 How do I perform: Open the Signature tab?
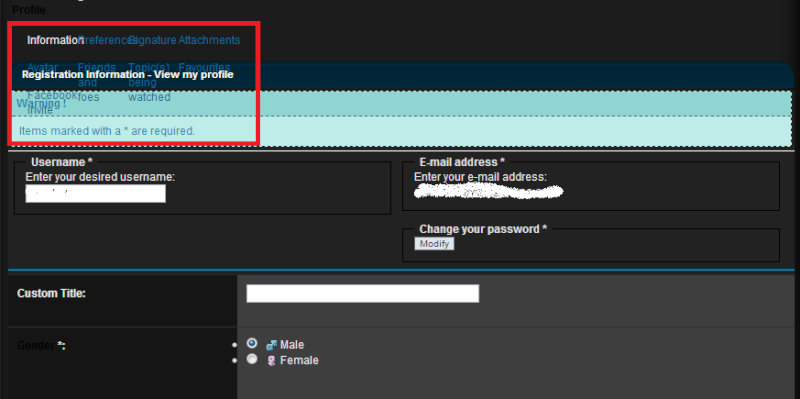click(153, 40)
